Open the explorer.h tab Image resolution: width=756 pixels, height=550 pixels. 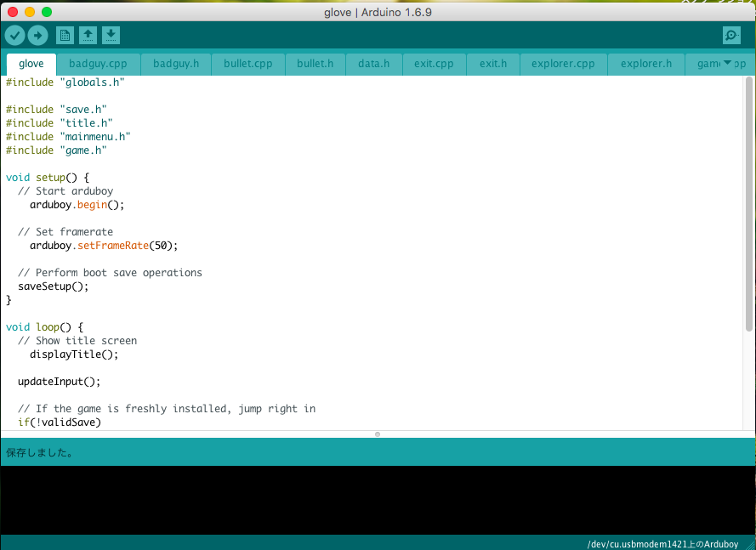coord(646,64)
